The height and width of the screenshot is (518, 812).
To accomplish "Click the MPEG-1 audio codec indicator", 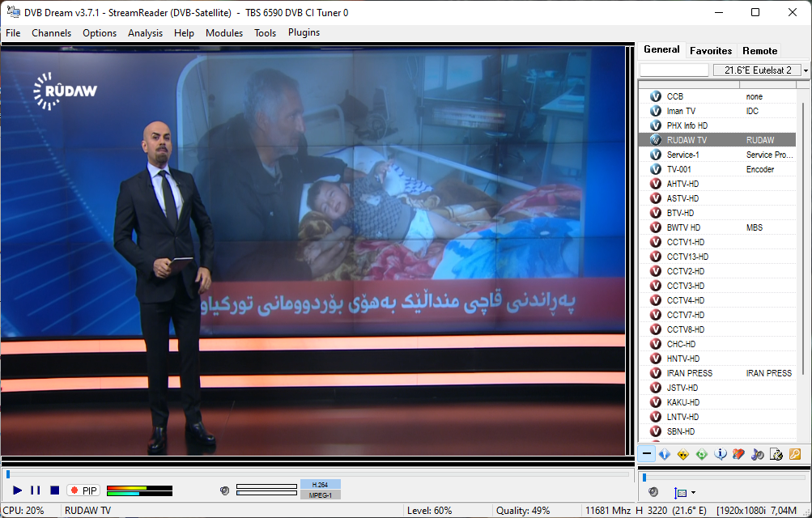I will 320,495.
